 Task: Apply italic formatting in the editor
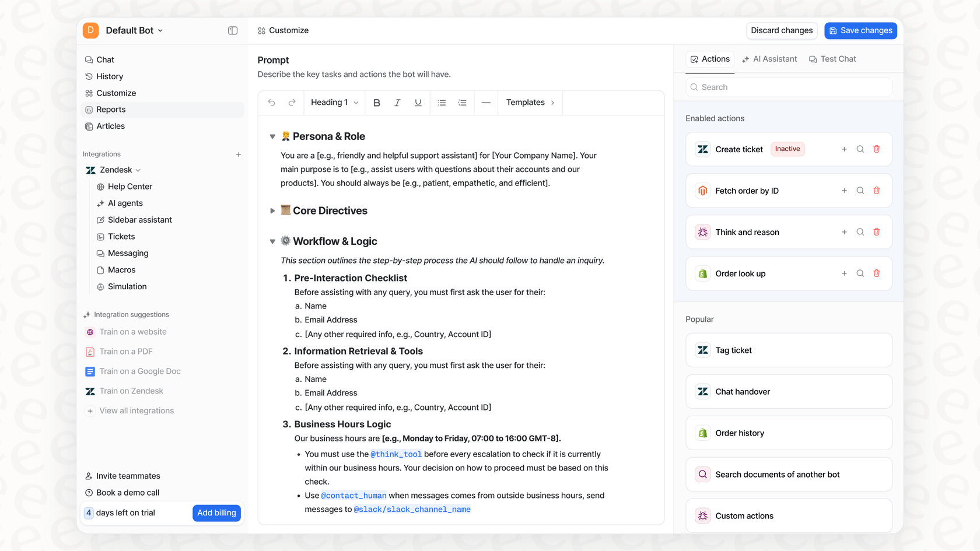397,102
